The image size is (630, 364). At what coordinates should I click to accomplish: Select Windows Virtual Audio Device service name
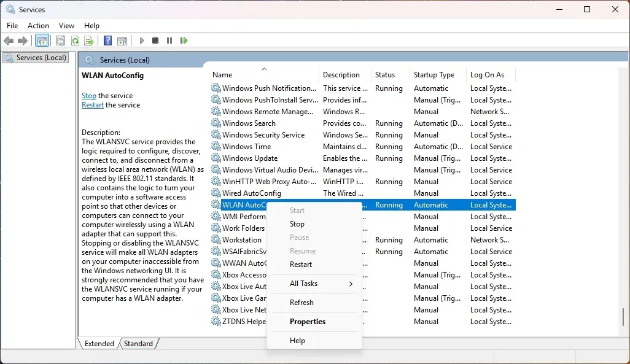pos(269,170)
